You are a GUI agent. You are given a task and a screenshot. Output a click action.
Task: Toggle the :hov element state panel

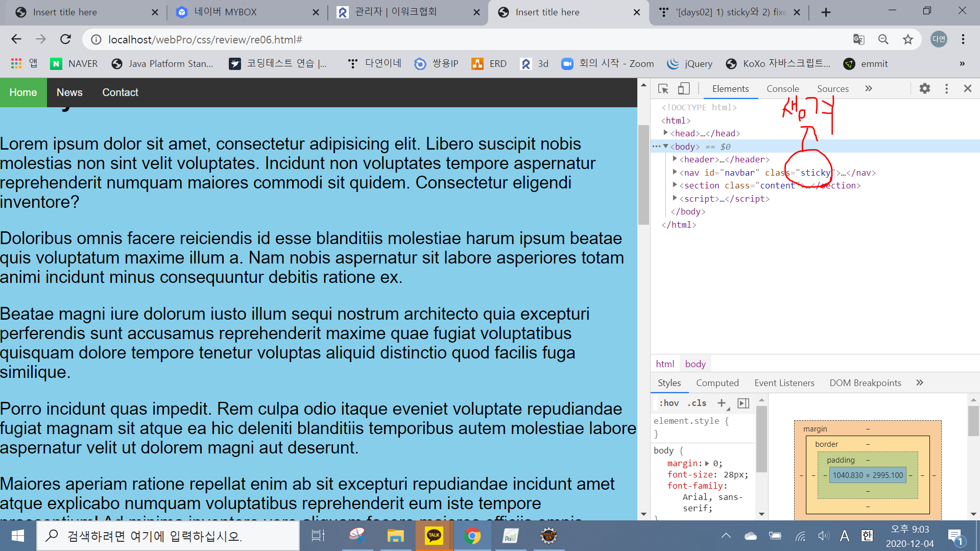669,403
